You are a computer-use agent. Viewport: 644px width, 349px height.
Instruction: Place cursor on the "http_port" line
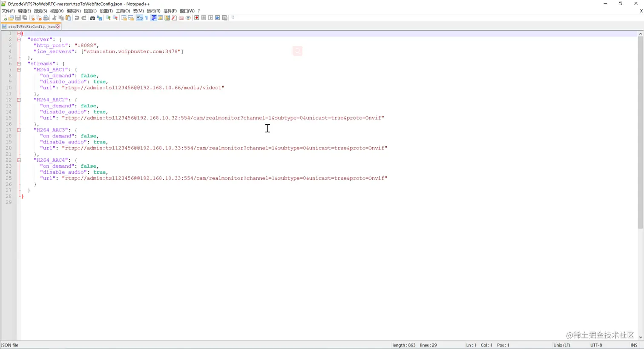(66, 46)
